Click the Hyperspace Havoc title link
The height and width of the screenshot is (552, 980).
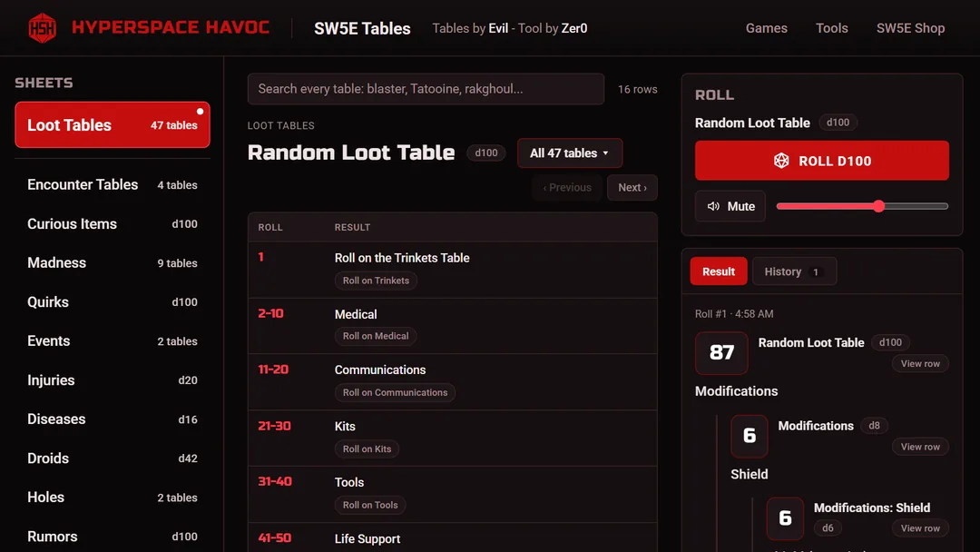170,27
